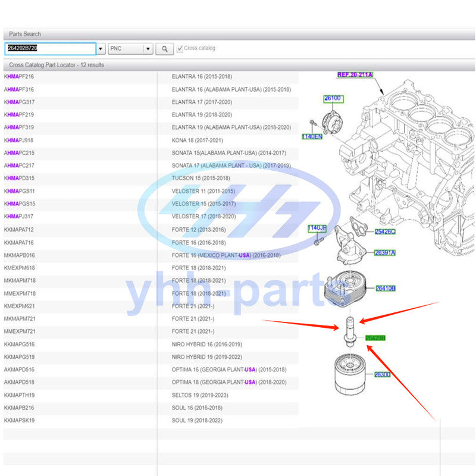Click part label 1140EN in diagram

(x=312, y=137)
